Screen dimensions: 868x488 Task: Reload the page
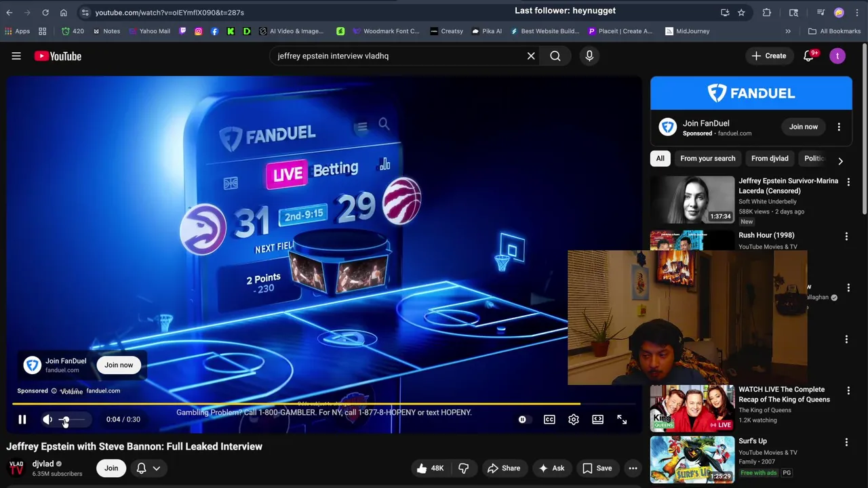pos(45,12)
